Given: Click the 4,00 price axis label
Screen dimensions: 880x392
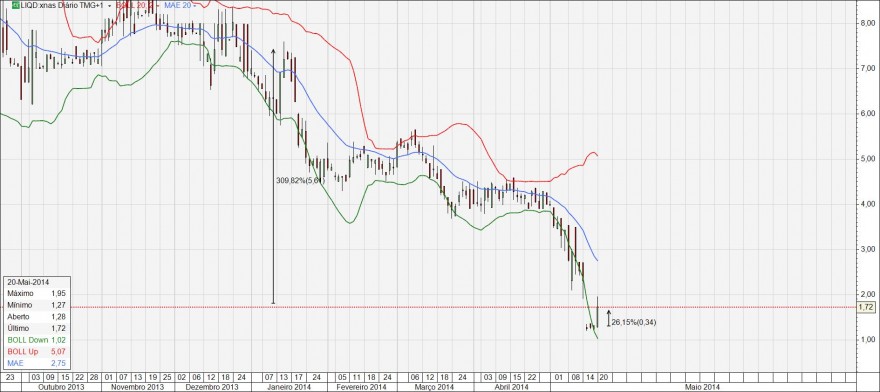Looking at the screenshot, I should coord(869,204).
